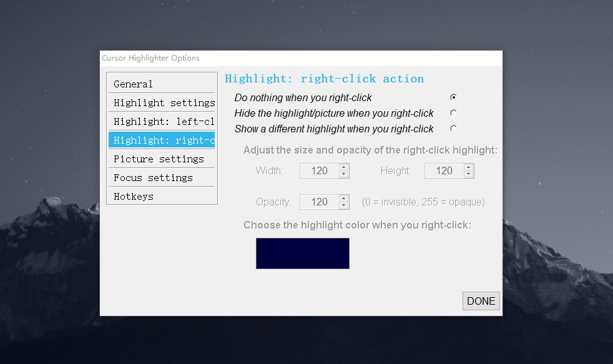The image size is (613, 364).
Task: Click the "Highlight: right-click action" heading
Action: [x=324, y=79]
